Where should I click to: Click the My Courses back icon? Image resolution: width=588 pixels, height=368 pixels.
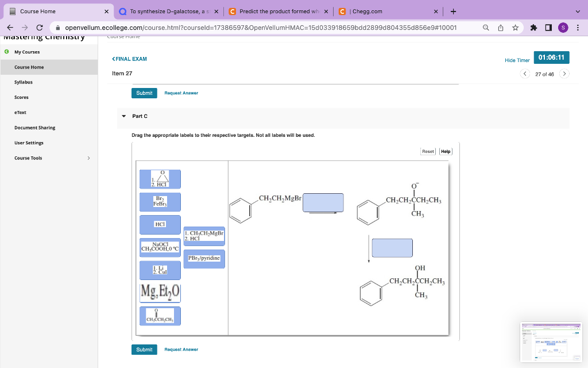(6, 52)
